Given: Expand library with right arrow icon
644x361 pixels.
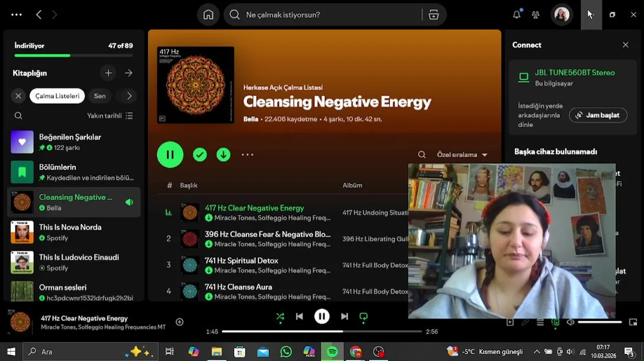Looking at the screenshot, I should pyautogui.click(x=129, y=73).
